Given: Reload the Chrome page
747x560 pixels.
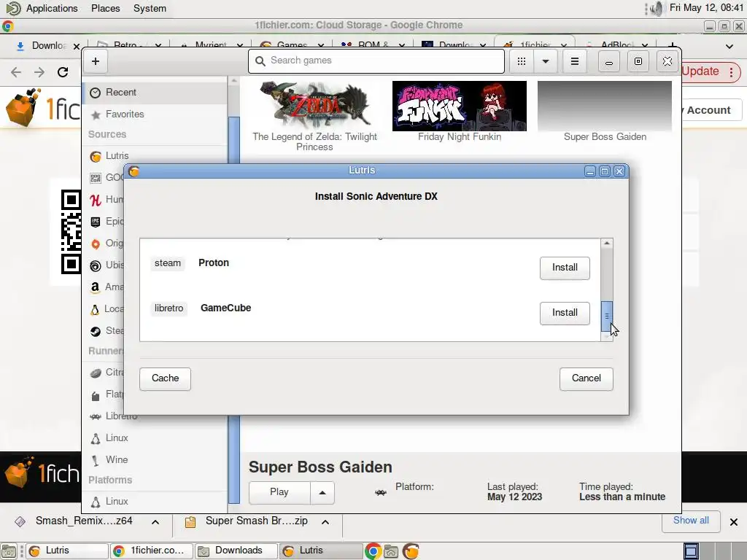Looking at the screenshot, I should [x=63, y=72].
